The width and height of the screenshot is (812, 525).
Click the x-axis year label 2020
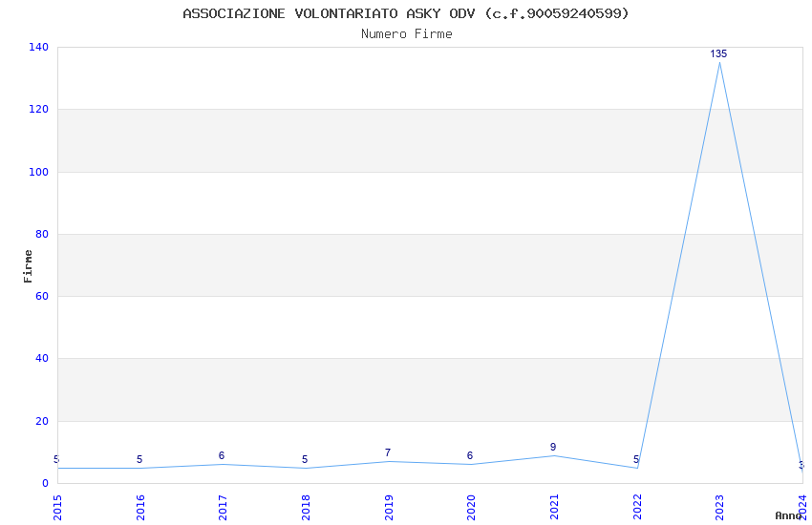[471, 508]
